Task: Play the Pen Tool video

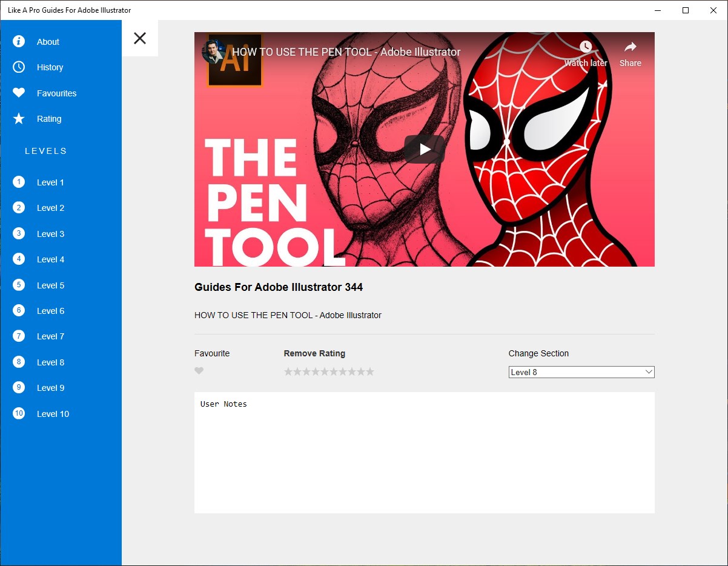Action: (x=425, y=149)
